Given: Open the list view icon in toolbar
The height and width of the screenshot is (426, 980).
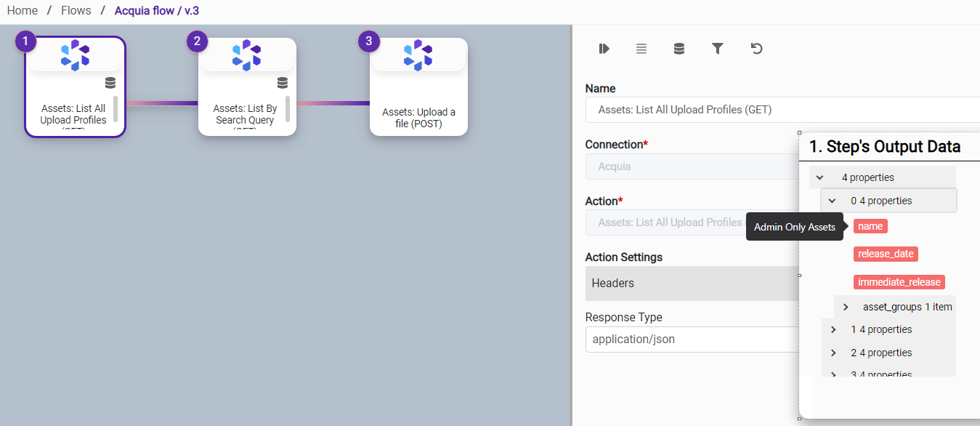Looking at the screenshot, I should (641, 49).
